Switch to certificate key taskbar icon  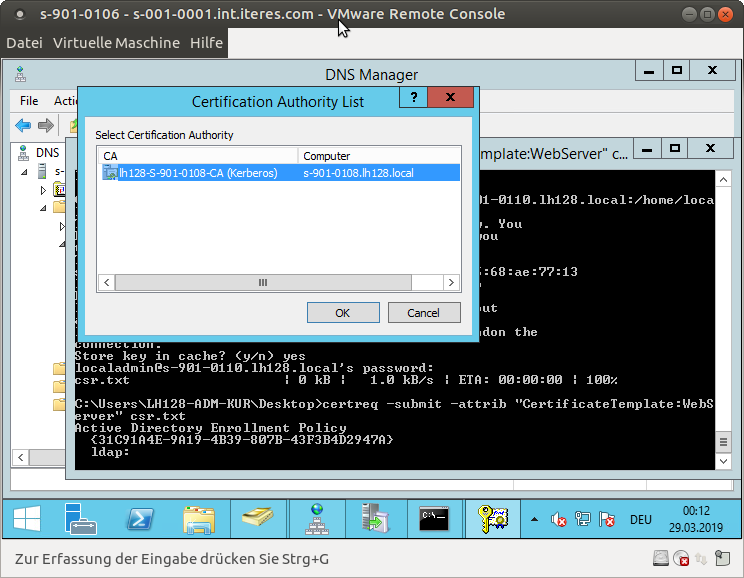tap(493, 519)
